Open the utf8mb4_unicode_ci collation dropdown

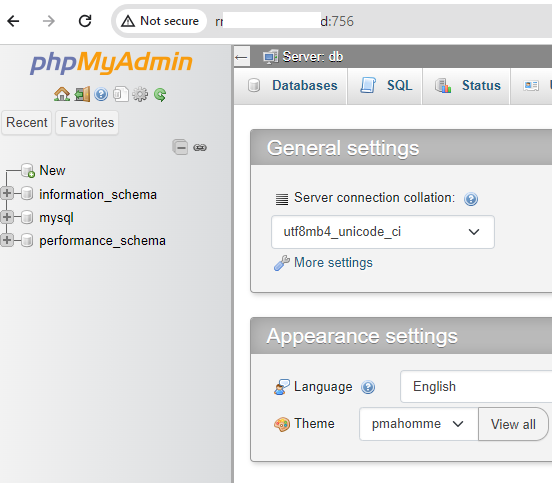click(x=383, y=232)
